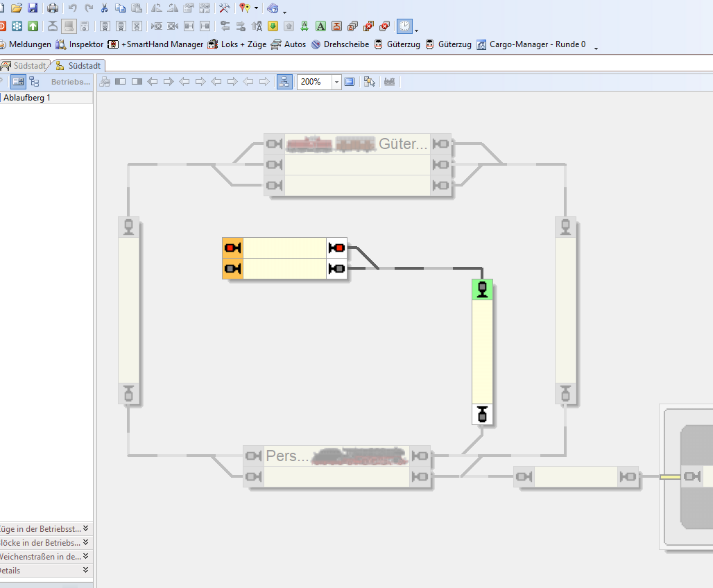Image resolution: width=713 pixels, height=588 pixels.
Task: Click the Save floppy disk icon
Action: (33, 8)
